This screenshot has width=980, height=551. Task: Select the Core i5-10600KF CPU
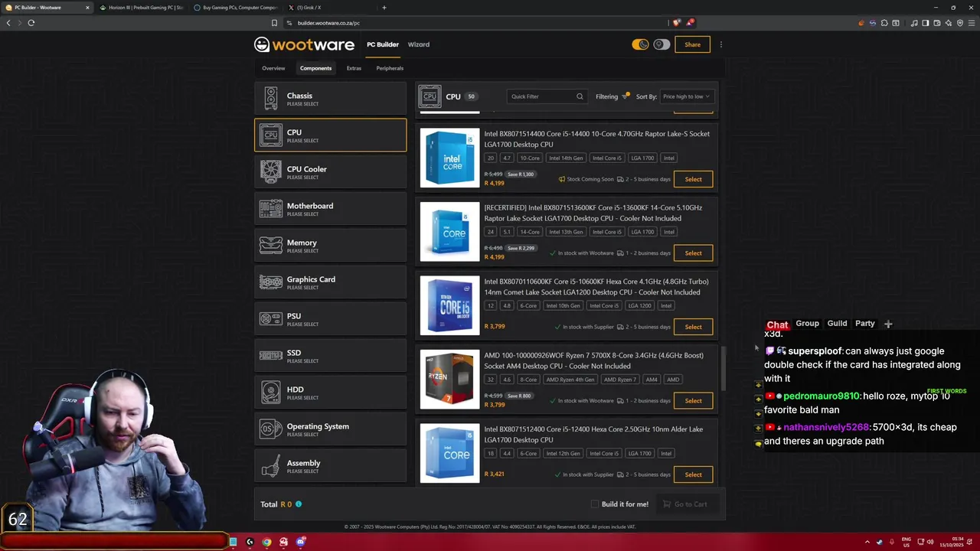tap(693, 327)
